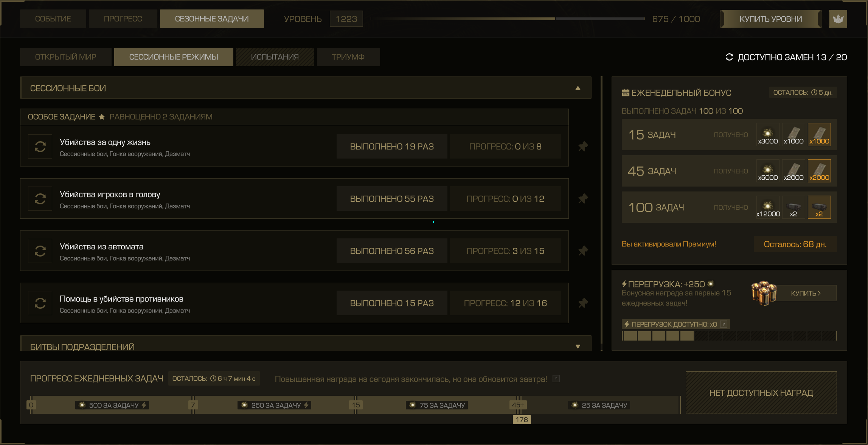868x445 pixels.
Task: Replace the 'Убийства из автомата' task
Action: tap(40, 251)
